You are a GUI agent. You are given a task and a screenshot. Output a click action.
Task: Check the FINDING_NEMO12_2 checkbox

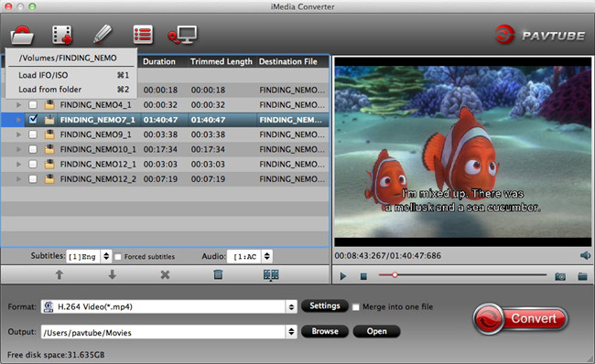point(33,179)
